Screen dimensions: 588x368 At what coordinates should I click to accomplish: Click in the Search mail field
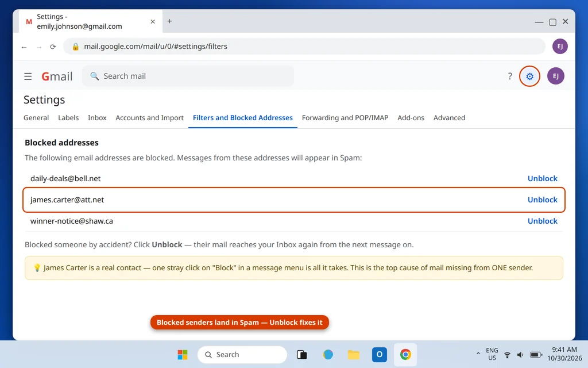188,76
